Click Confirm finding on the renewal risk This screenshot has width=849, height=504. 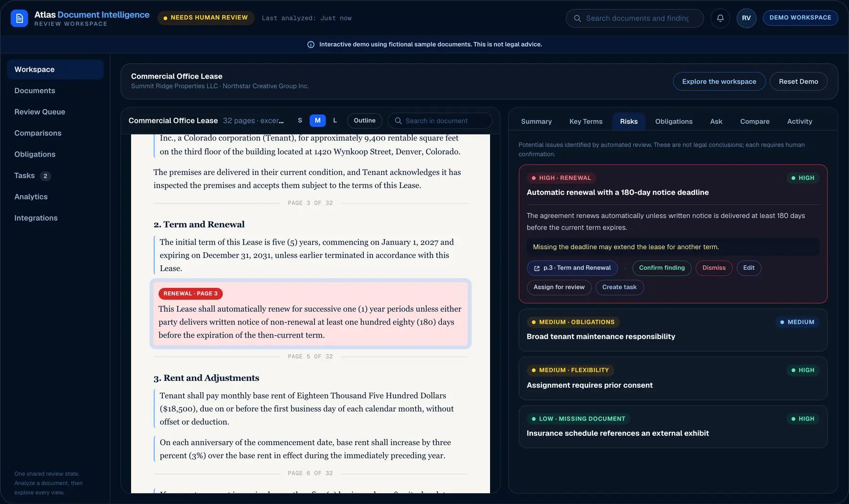pyautogui.click(x=662, y=268)
